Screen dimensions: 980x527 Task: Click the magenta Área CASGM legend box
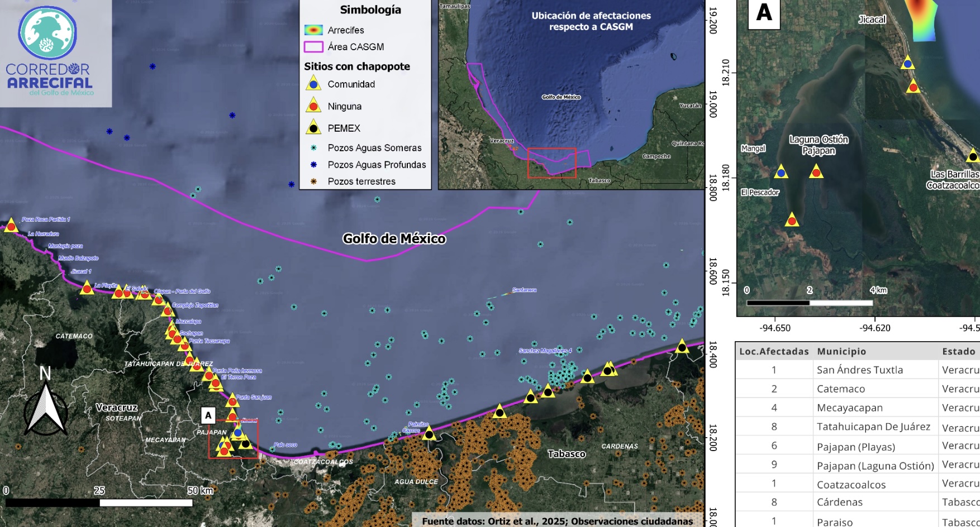coord(313,47)
